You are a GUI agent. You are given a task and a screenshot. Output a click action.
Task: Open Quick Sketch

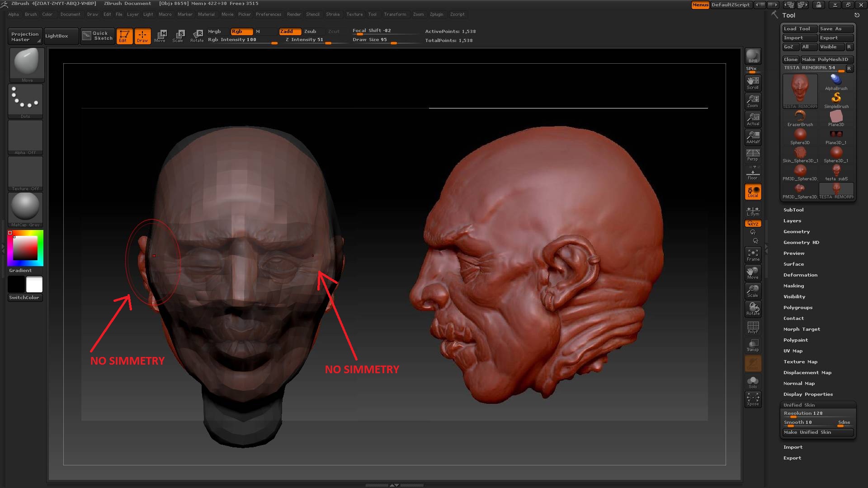pos(98,36)
